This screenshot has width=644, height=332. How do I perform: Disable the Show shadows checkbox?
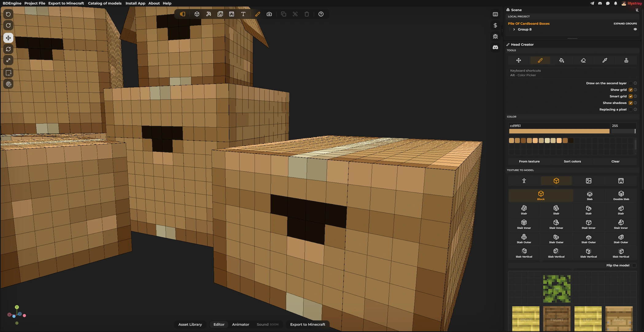click(x=631, y=103)
